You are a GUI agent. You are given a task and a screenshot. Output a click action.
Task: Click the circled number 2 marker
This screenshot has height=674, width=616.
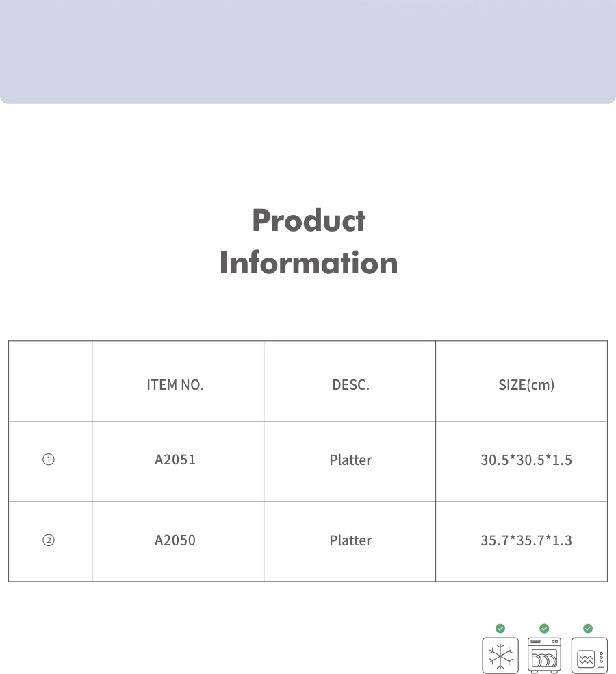pos(49,540)
